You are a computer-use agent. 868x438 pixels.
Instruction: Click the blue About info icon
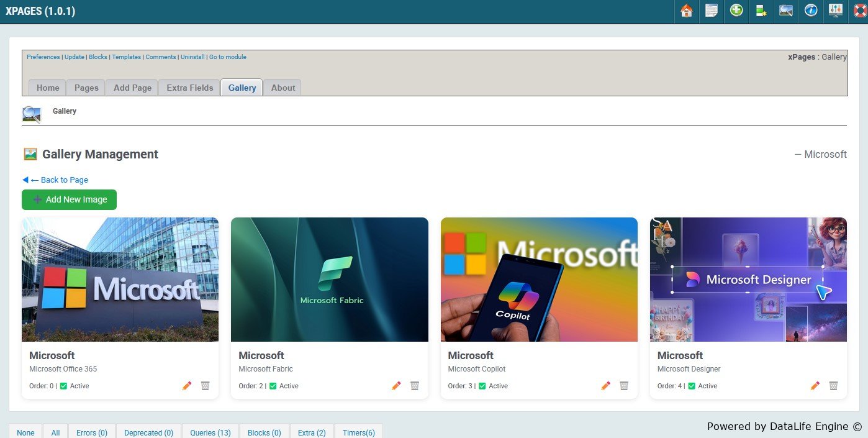tap(811, 11)
